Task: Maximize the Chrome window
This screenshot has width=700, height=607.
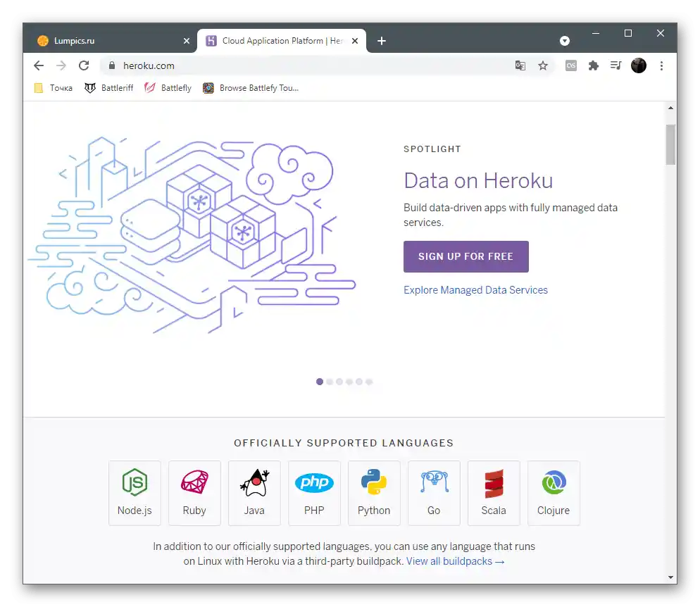Action: 628,33
